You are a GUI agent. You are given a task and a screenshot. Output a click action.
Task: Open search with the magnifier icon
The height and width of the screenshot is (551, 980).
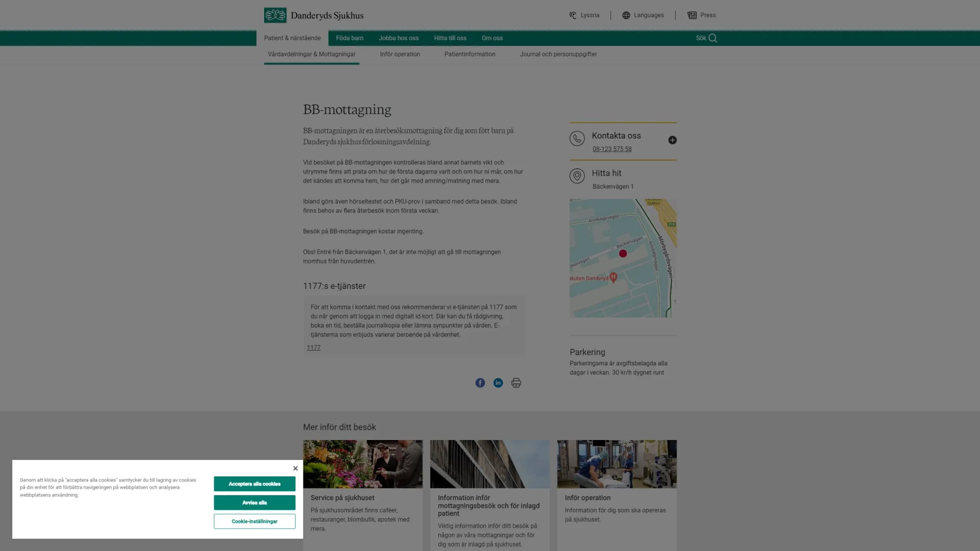click(713, 38)
